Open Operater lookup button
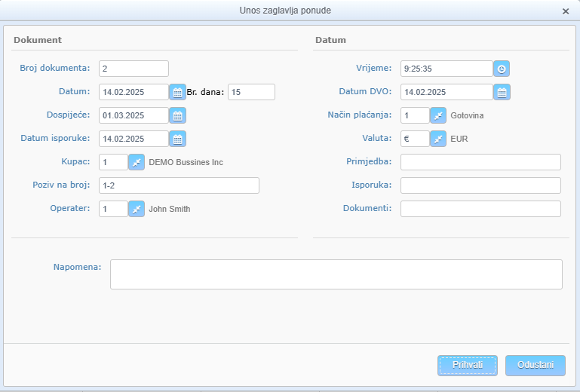The image size is (580, 392). [x=137, y=209]
